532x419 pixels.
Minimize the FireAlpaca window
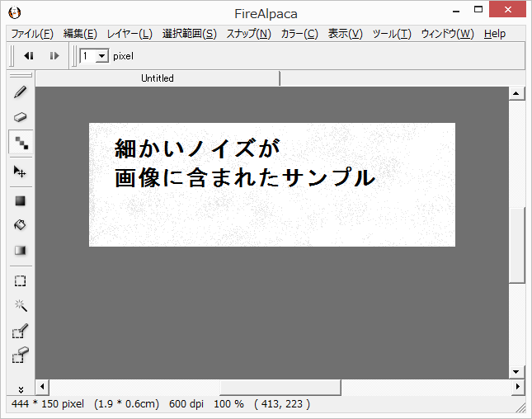pos(456,10)
